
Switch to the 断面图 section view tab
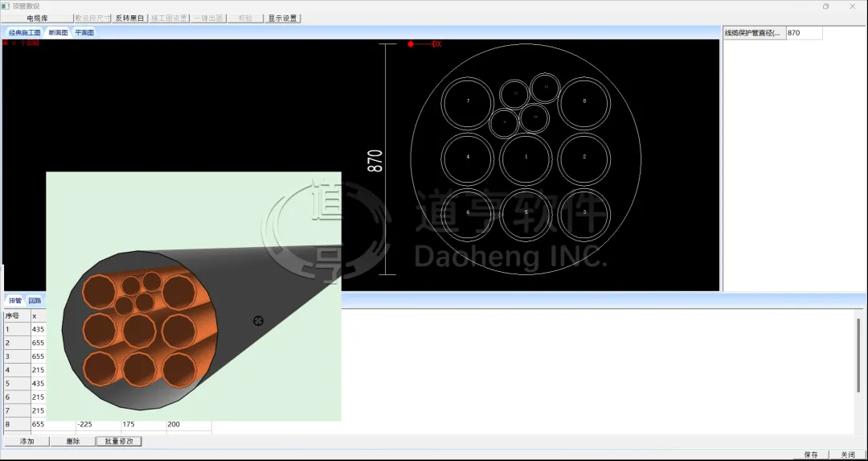(x=58, y=33)
